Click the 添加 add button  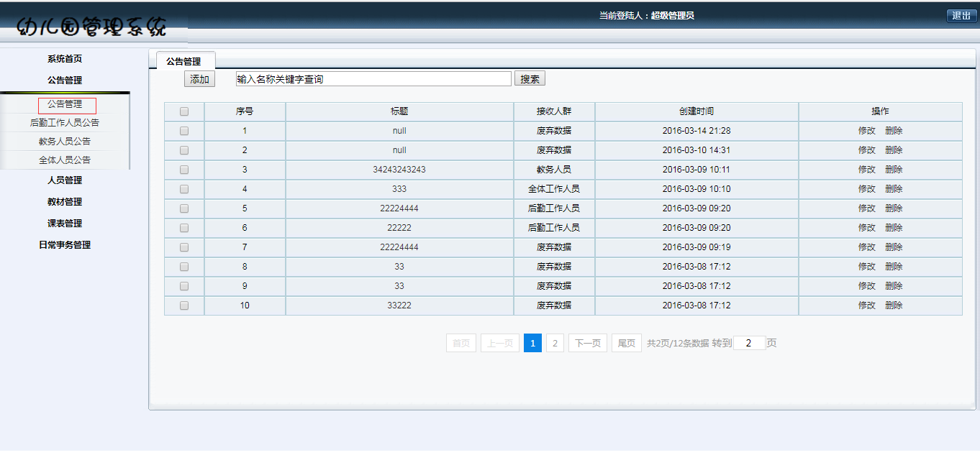[199, 79]
